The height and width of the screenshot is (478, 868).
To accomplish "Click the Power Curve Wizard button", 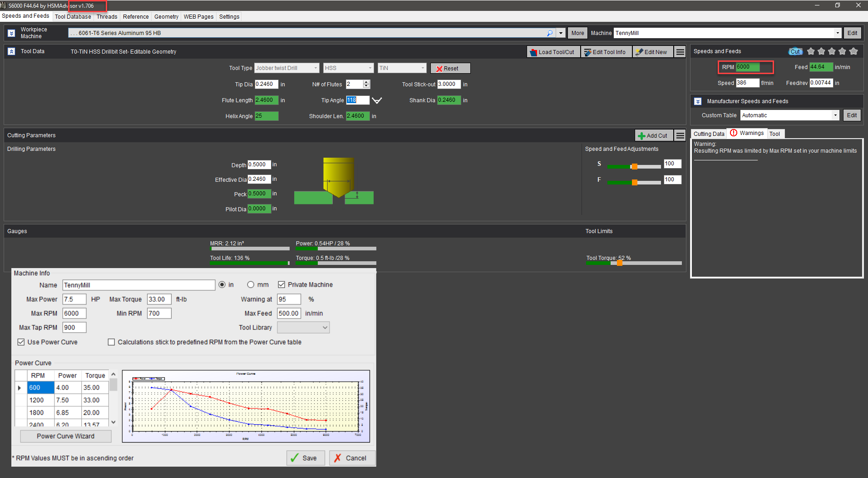I will click(x=66, y=436).
